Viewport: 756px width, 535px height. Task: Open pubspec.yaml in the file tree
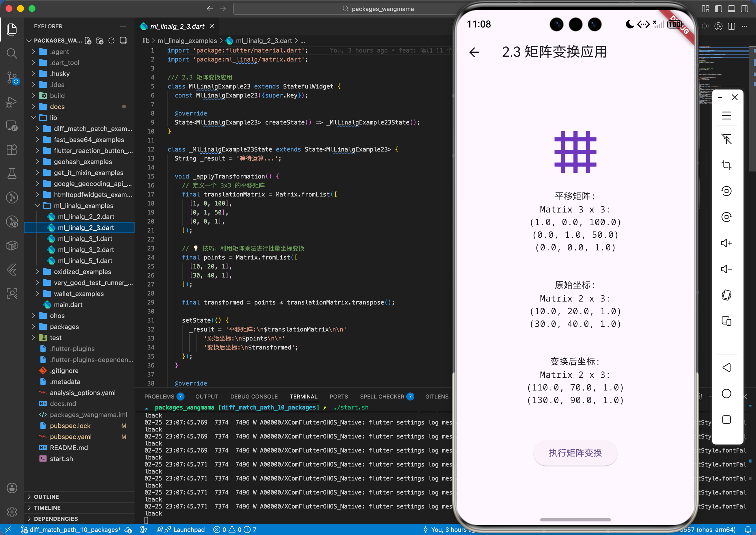(x=71, y=436)
